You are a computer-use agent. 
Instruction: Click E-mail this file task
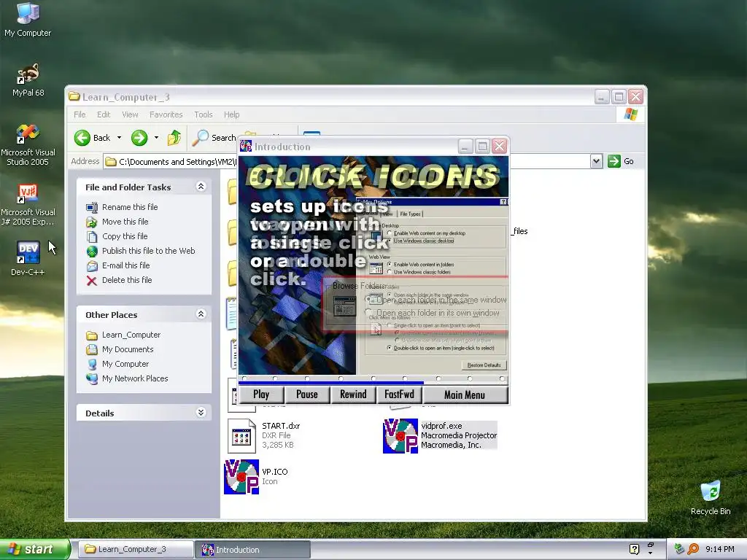click(125, 265)
